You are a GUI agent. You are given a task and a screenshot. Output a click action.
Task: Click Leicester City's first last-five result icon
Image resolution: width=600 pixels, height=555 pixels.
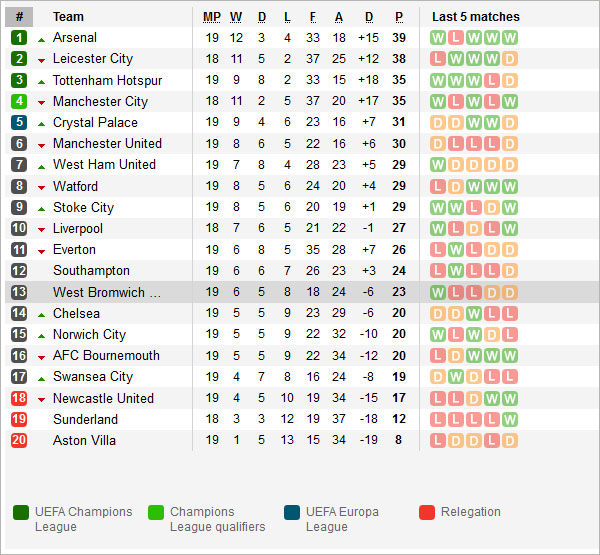pyautogui.click(x=438, y=59)
